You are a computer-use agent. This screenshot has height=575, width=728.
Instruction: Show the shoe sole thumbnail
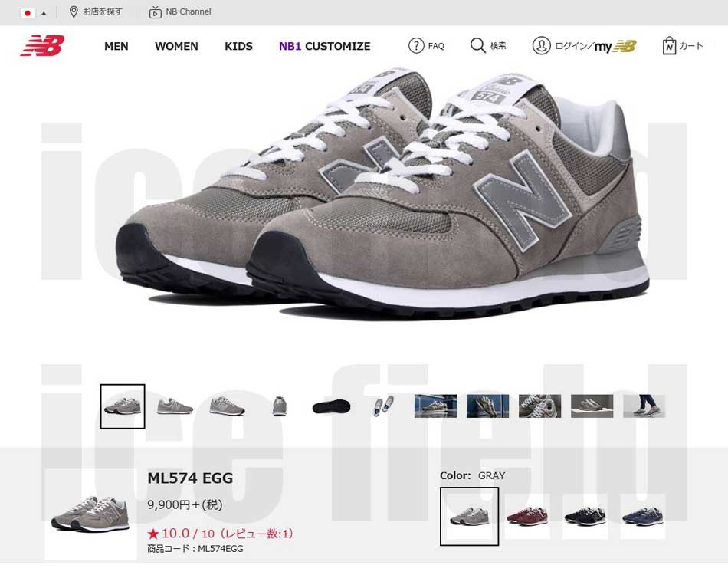pos(331,406)
